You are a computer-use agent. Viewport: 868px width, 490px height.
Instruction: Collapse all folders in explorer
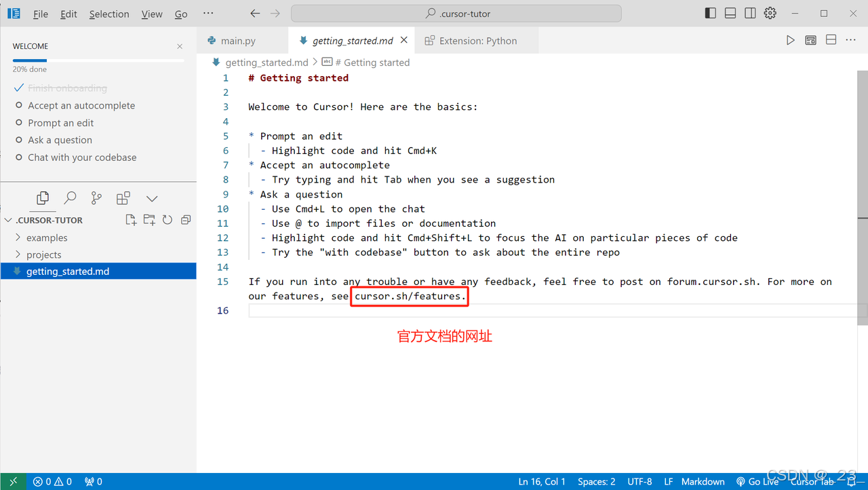point(185,220)
